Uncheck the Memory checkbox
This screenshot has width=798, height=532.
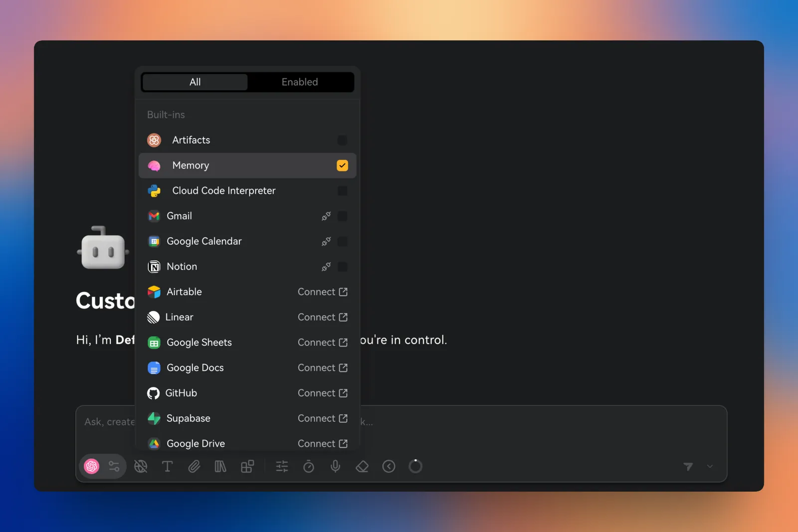(342, 166)
